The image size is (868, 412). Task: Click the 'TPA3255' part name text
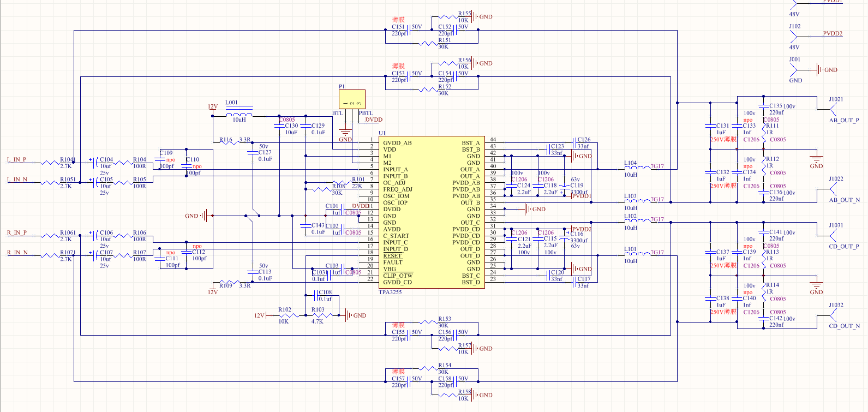point(390,292)
